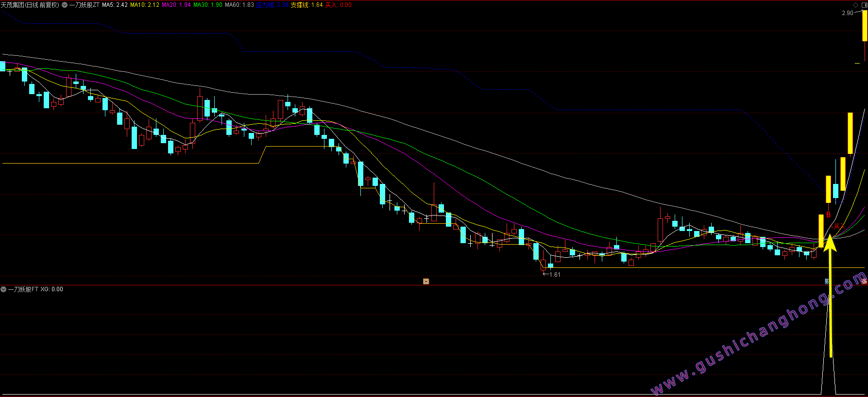Click the MA10: 2.12 value
Screen dimensions: 868x397
(x=145, y=5)
